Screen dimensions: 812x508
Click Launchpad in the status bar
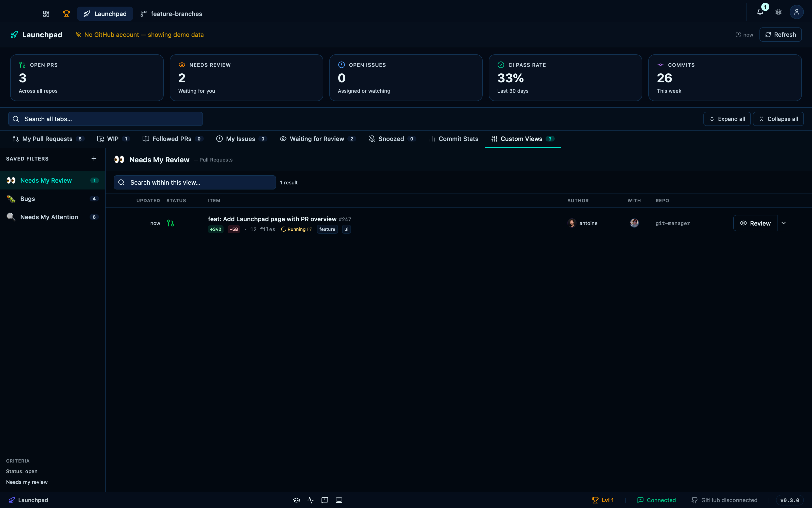click(x=28, y=500)
